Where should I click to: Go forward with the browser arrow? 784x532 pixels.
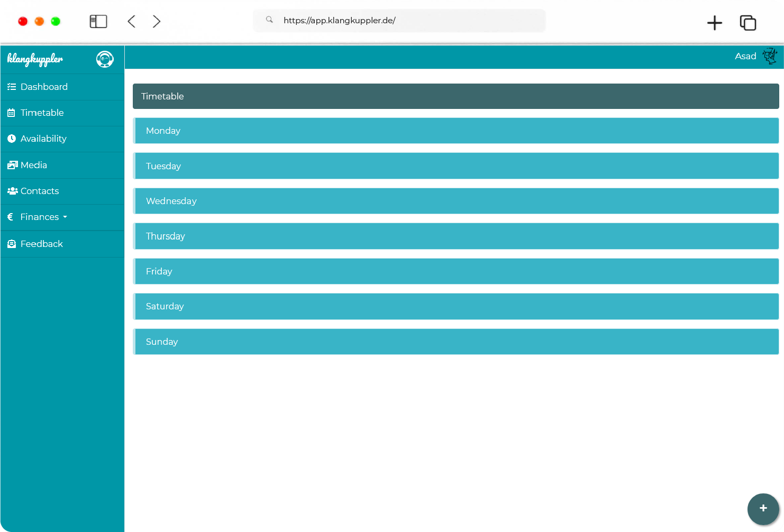click(157, 21)
